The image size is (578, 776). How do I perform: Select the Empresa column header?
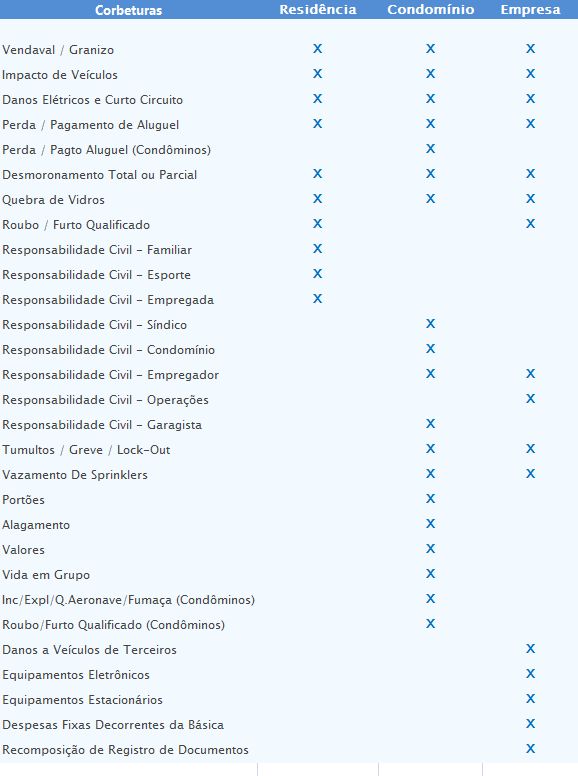click(530, 10)
